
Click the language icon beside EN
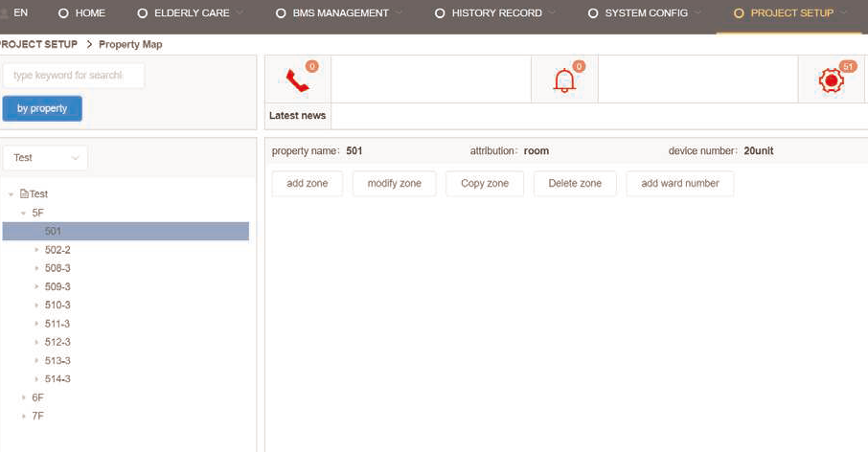5,13
